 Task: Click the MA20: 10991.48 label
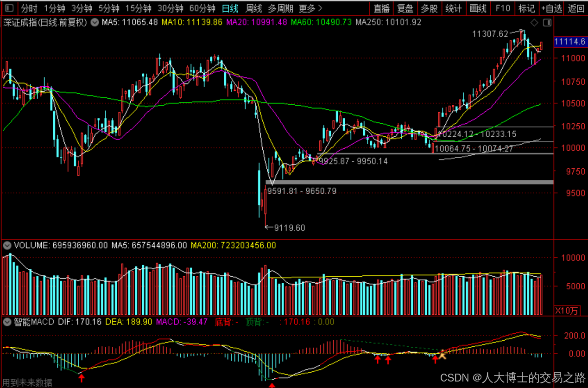257,22
